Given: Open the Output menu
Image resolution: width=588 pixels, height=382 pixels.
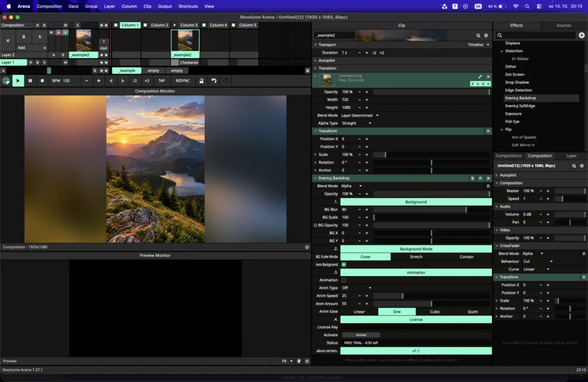Looking at the screenshot, I should [165, 7].
